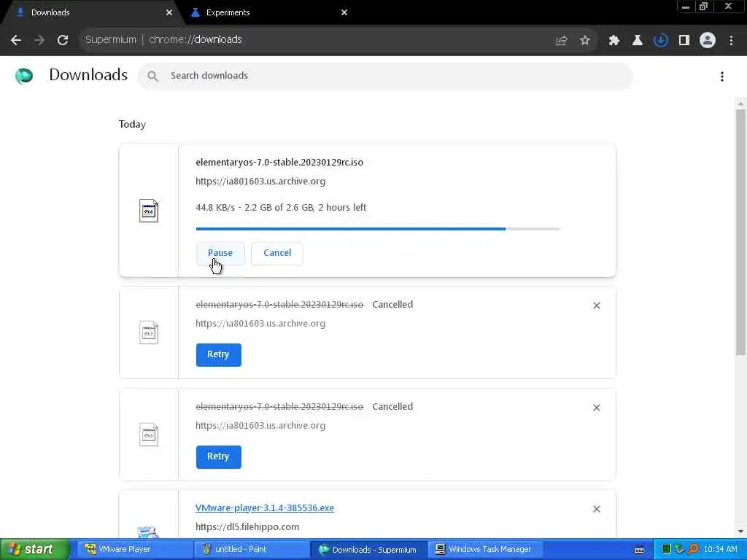Viewport: 747px width, 560px height.
Task: Go back using the browser back arrow
Action: pos(16,40)
